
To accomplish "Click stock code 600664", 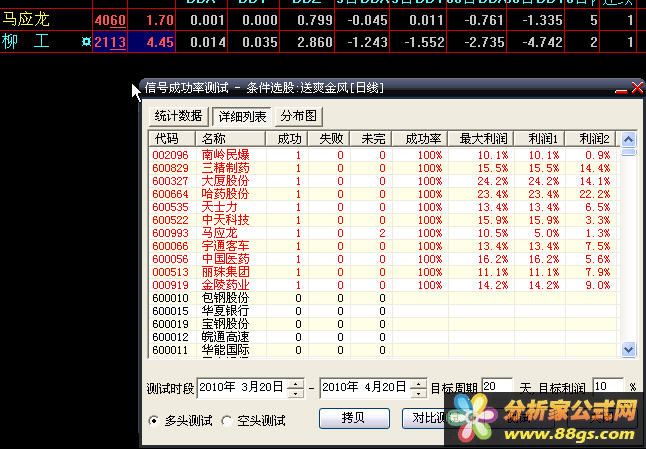I will pyautogui.click(x=170, y=194).
